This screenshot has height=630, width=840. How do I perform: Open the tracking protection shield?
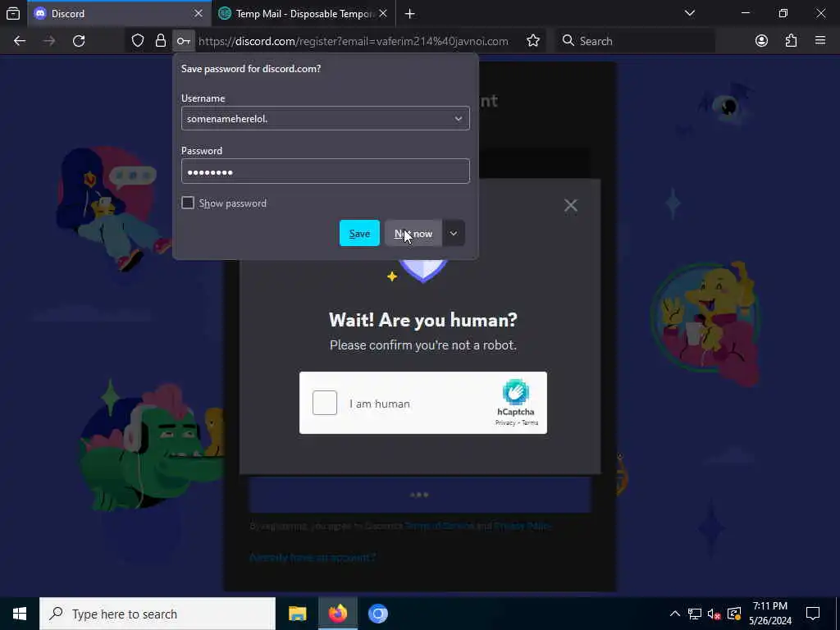point(138,41)
